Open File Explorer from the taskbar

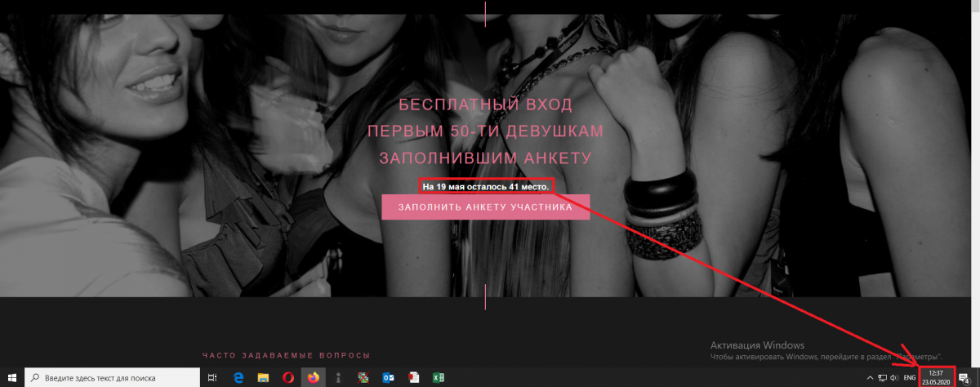coord(264,378)
